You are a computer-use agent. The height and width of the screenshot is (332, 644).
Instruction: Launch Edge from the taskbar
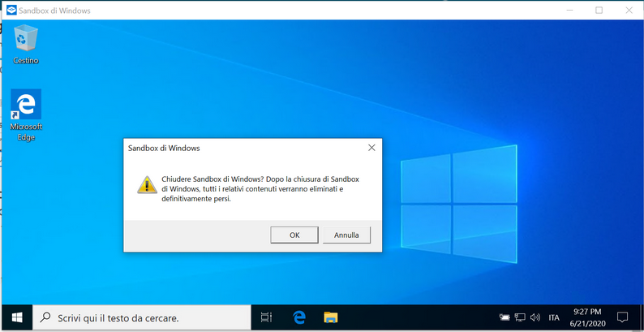(299, 317)
